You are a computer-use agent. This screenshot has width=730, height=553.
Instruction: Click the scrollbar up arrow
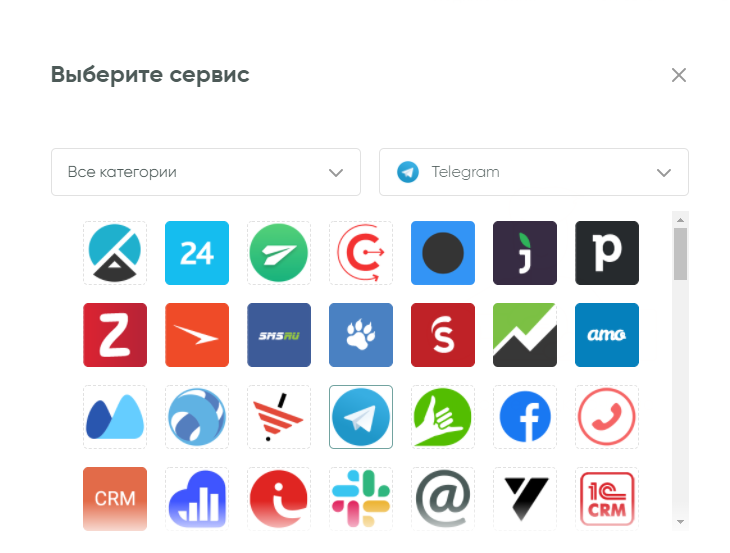click(x=680, y=220)
